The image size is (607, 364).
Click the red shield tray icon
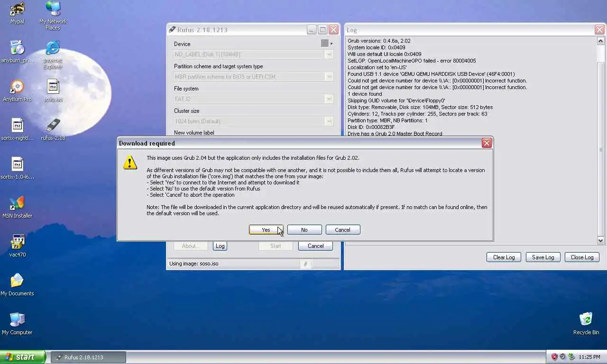(x=554, y=357)
